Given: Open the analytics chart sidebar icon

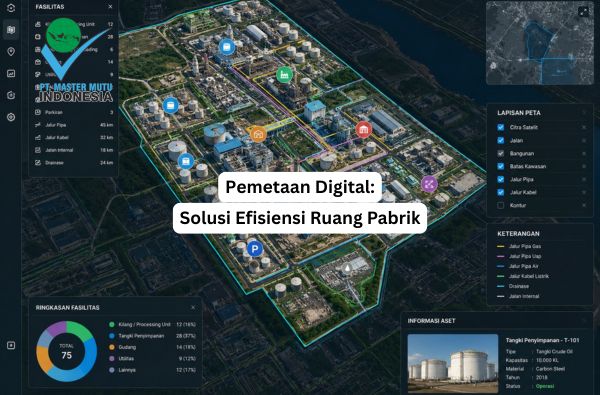Looking at the screenshot, I should tap(11, 73).
